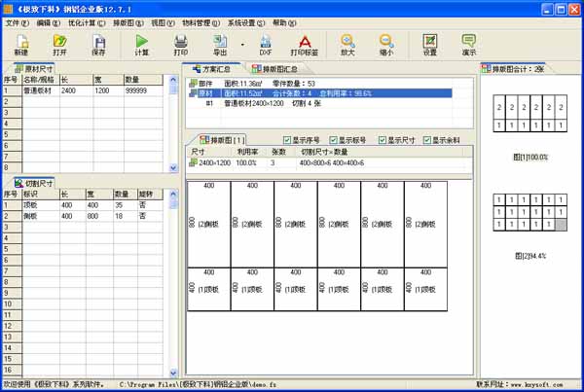584x392 pixels.
Task: Open the 物料管理 menu
Action: (201, 23)
